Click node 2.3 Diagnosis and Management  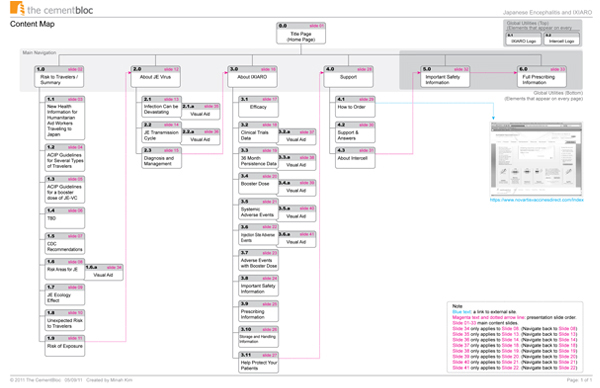[x=161, y=158]
